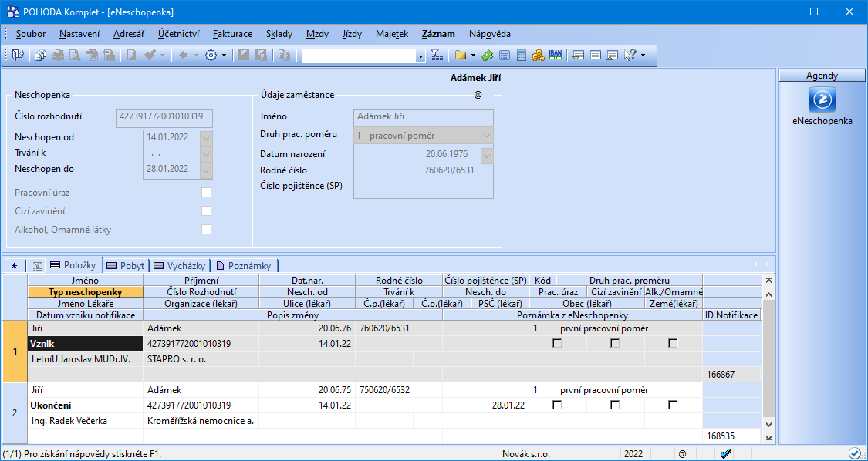Viewport: 868px width, 461px height.
Task: Open the eNeschopenka agenda icon
Action: 822,100
